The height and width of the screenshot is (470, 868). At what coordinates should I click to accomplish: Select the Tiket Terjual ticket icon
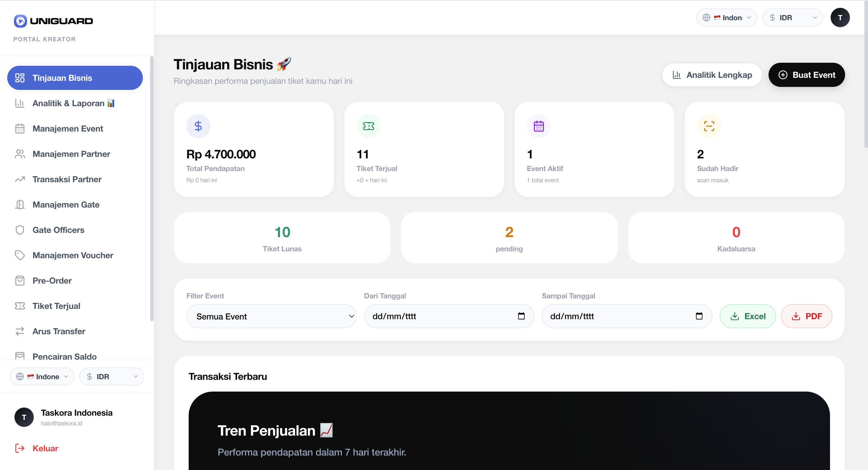pyautogui.click(x=20, y=306)
